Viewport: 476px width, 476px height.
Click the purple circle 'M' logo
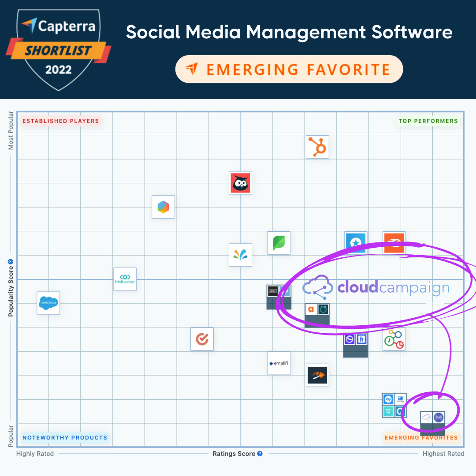coord(439,418)
